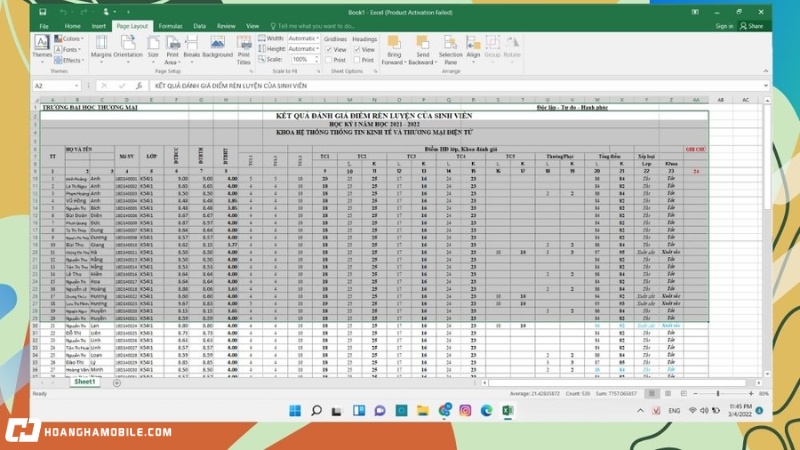Click in the formula bar text
Screen dimensions: 800x450
tap(454, 86)
